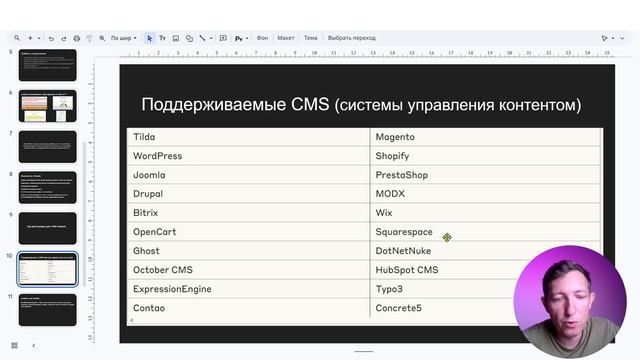The height and width of the screenshot is (360, 640).
Task: Click the 'DotNetNuke' table cell
Action: 486,251
